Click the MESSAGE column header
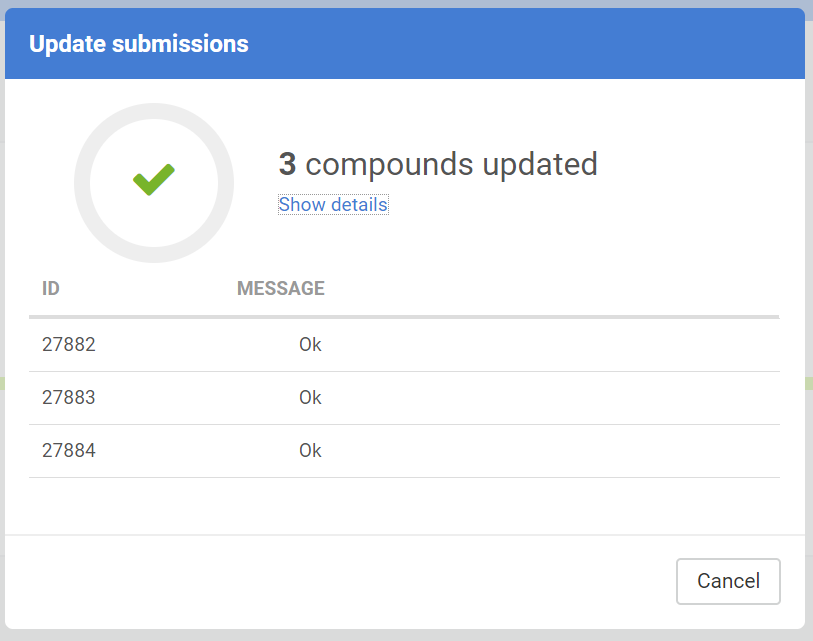813x641 pixels. point(281,289)
